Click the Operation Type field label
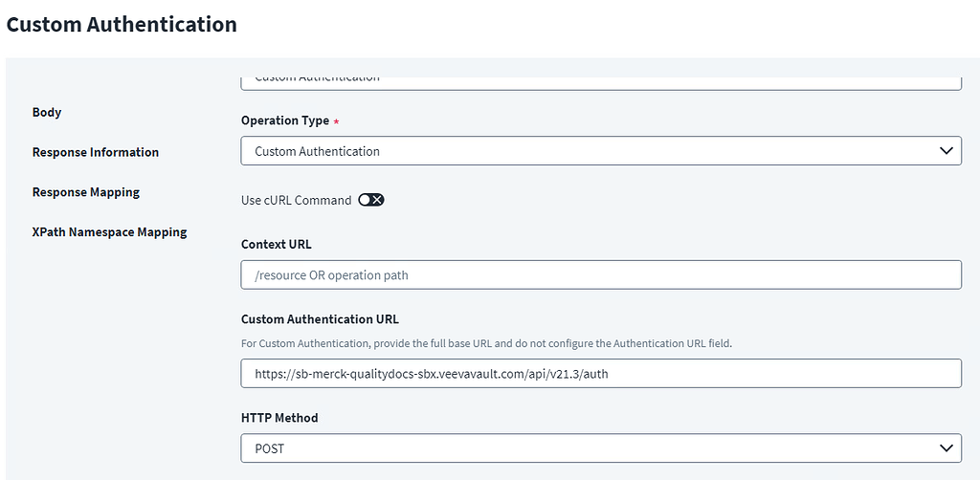The width and height of the screenshot is (980, 480). coord(285,121)
